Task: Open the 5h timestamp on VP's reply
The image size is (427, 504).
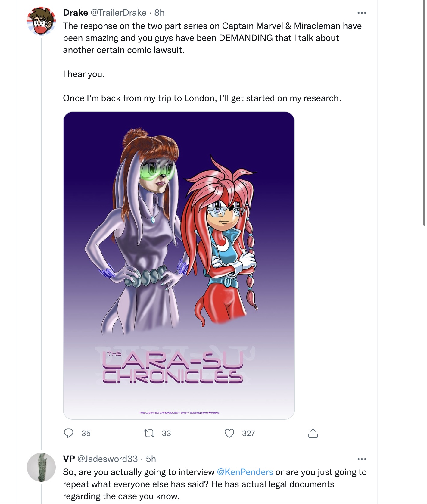Action: pyautogui.click(x=151, y=459)
